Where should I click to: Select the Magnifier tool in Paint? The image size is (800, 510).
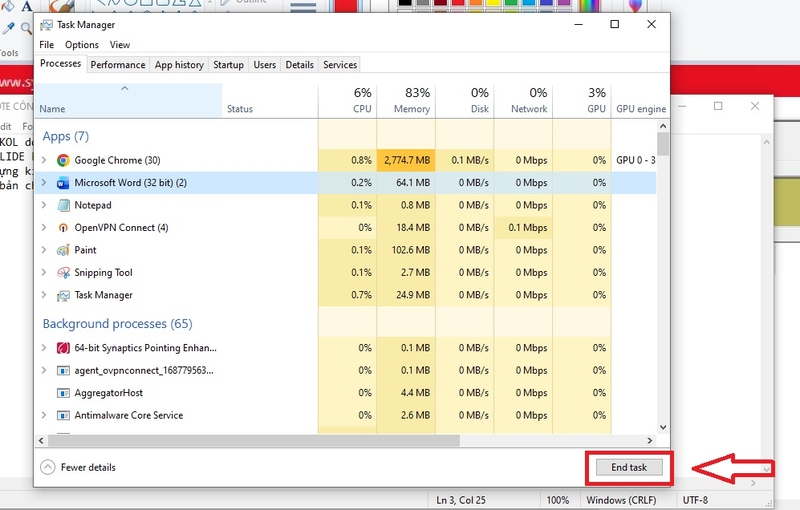27,28
